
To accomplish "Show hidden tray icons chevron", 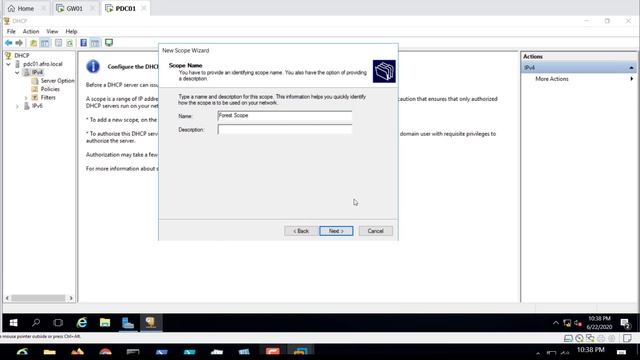I will click(x=556, y=323).
